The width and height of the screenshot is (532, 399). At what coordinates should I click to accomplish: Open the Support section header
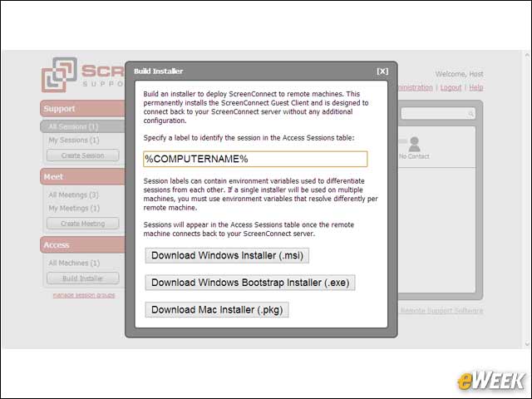[x=82, y=109]
